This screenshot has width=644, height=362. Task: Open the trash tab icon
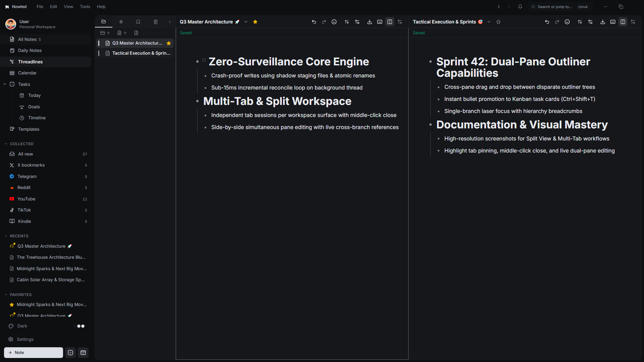tap(156, 22)
